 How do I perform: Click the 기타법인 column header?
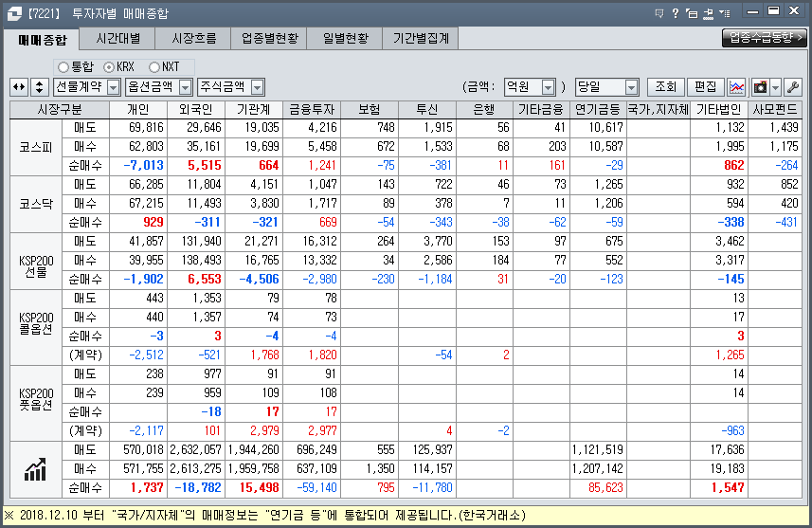[719, 109]
